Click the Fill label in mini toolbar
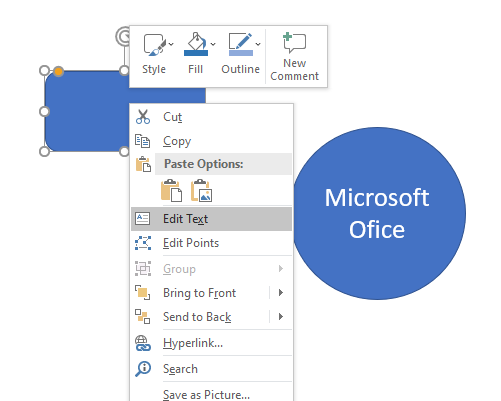 click(x=195, y=69)
